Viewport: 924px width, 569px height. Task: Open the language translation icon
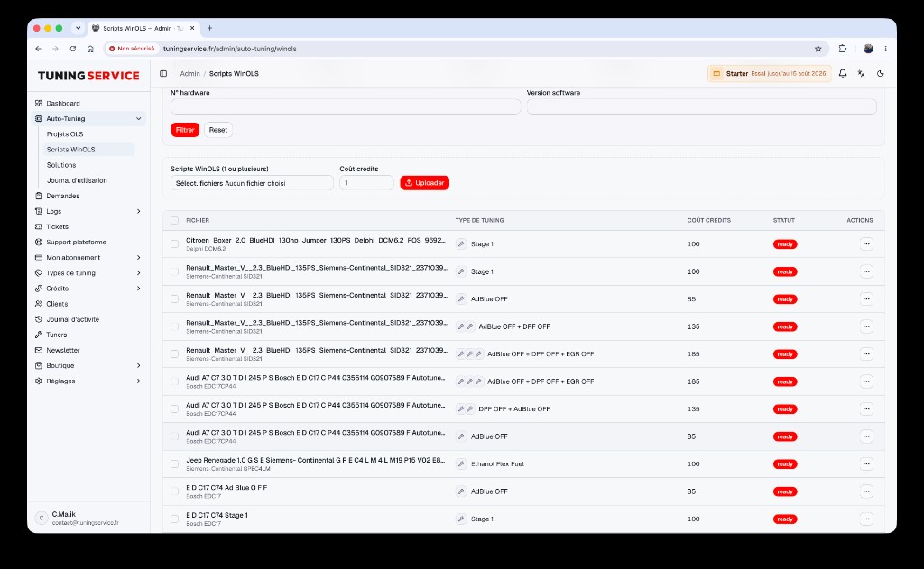point(862,74)
